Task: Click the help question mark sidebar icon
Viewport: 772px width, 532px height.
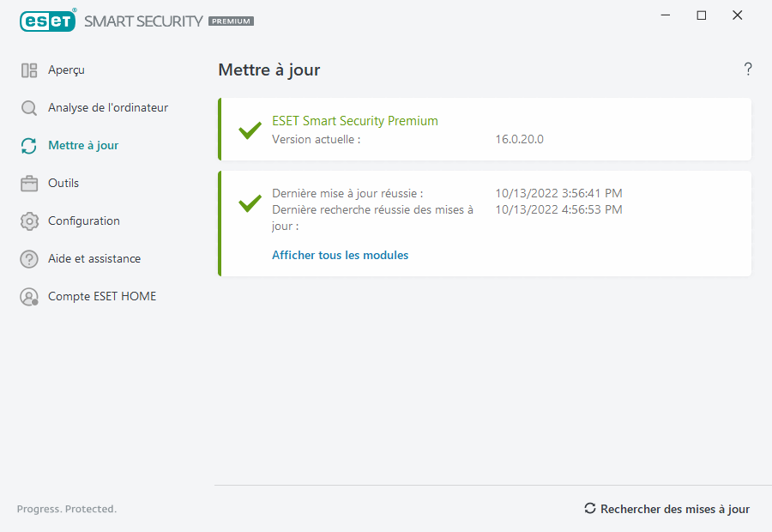Action: click(x=29, y=259)
